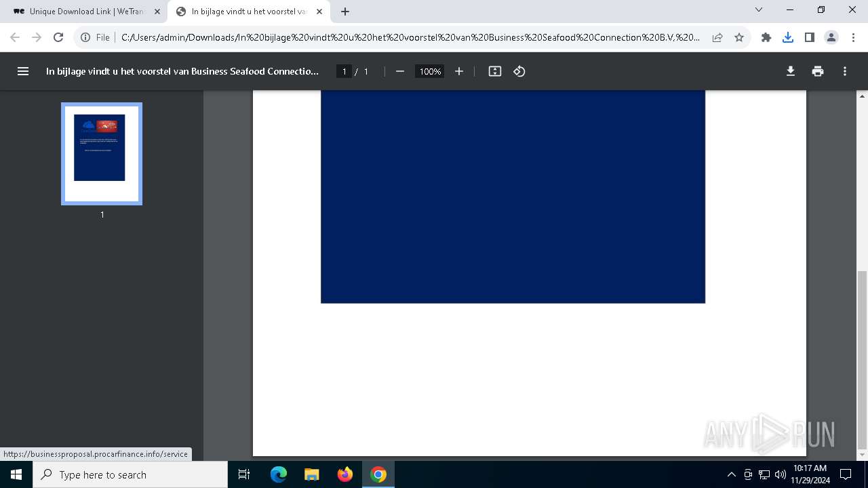
Task: Open a new browser tab
Action: [345, 12]
